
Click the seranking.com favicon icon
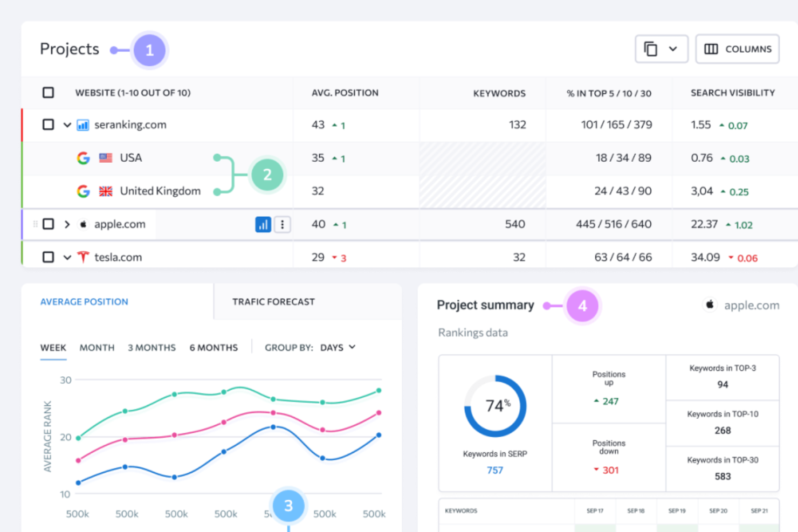tap(82, 125)
